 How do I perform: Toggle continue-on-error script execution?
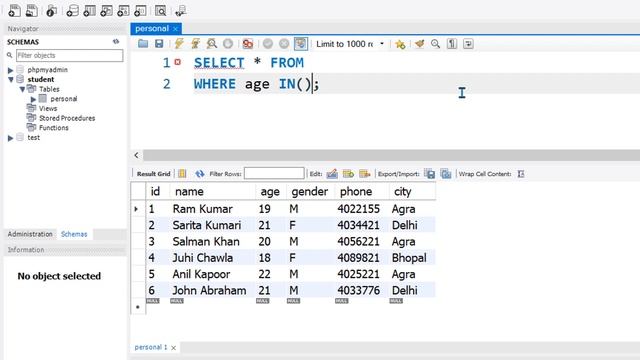248,44
